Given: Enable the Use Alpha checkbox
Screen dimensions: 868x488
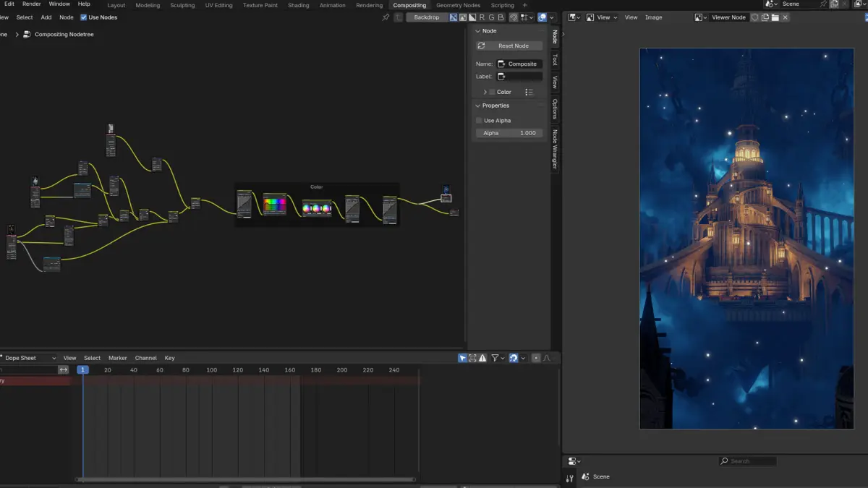Looking at the screenshot, I should point(479,121).
